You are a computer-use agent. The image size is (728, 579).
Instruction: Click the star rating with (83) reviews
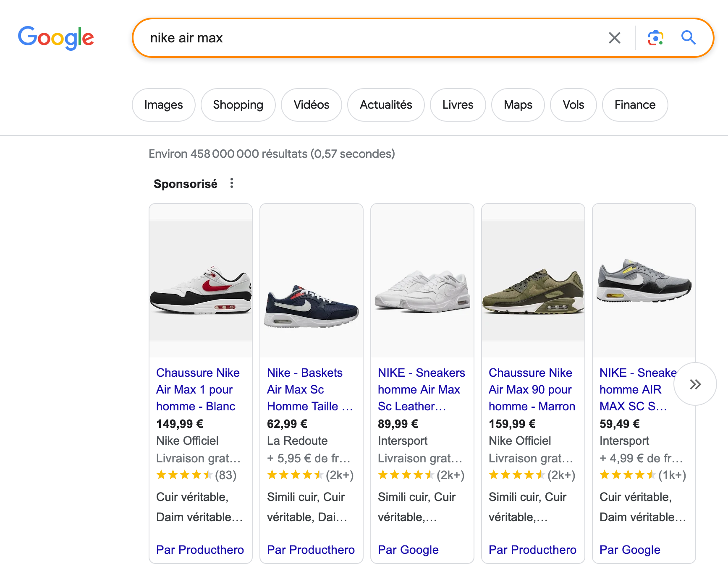196,475
